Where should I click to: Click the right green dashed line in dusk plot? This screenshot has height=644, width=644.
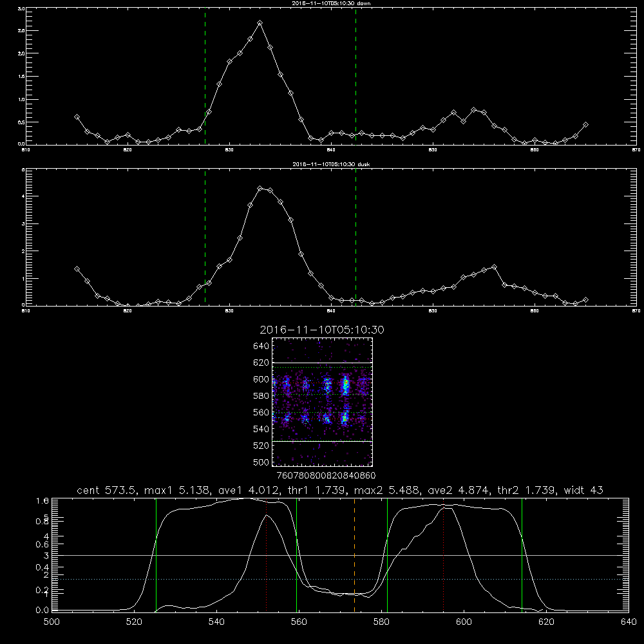(355, 238)
